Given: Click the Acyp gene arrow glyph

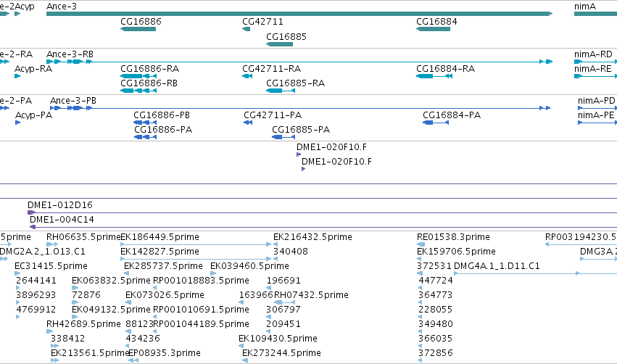Looking at the screenshot, I should (17, 14).
